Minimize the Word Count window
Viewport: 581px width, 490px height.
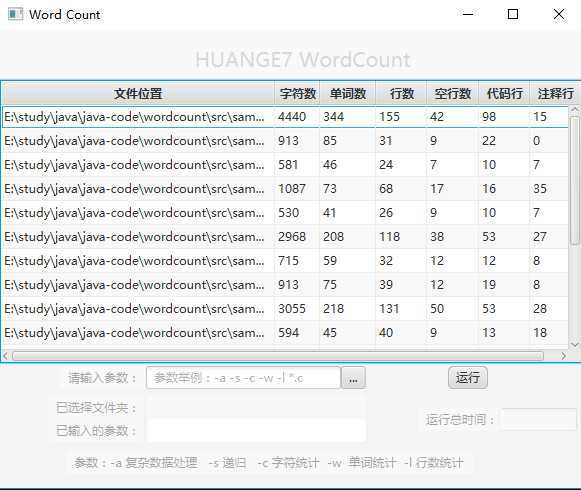[468, 14]
